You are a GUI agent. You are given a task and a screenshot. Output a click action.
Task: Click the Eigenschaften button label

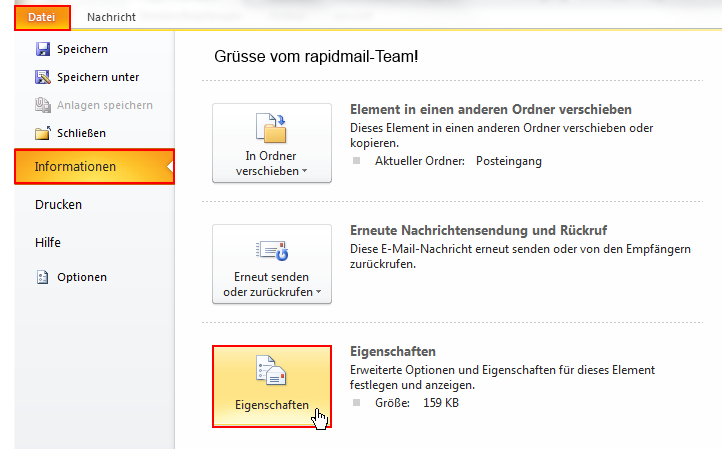(x=272, y=405)
